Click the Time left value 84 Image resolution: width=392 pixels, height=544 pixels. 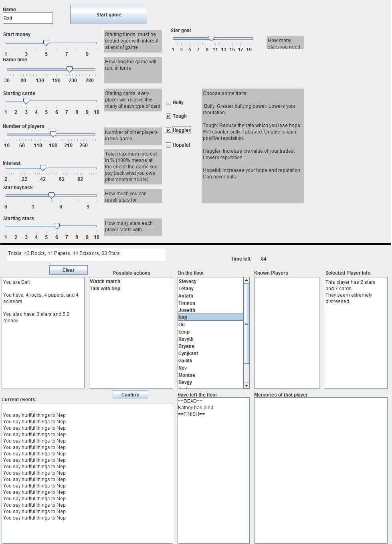pyautogui.click(x=264, y=259)
